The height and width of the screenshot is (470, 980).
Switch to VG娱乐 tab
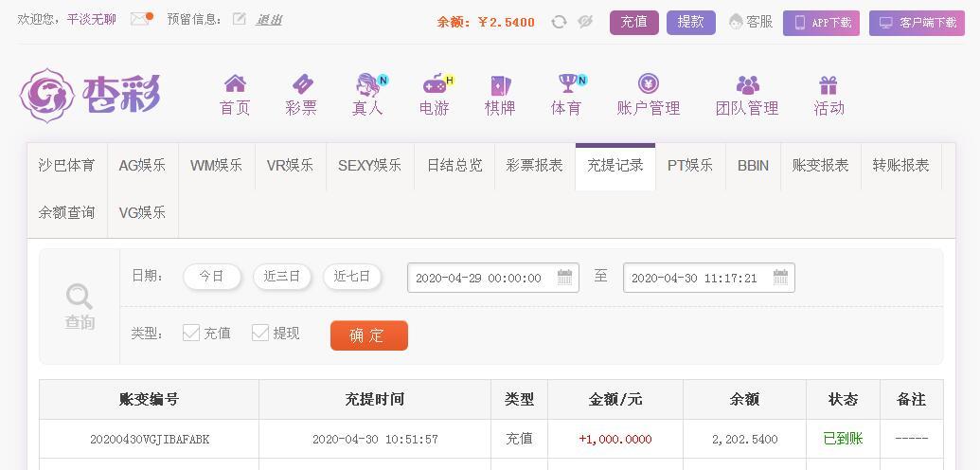click(x=142, y=213)
